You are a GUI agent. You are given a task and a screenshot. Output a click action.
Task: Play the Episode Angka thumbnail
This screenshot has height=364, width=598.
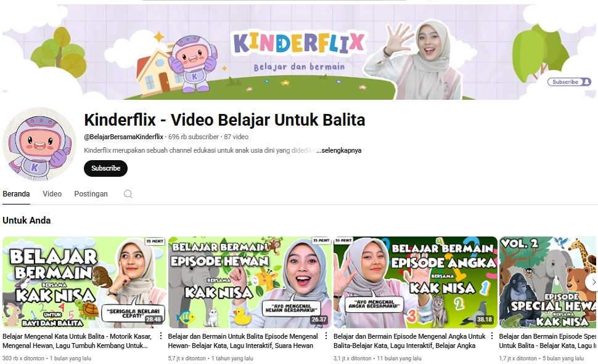coord(416,283)
